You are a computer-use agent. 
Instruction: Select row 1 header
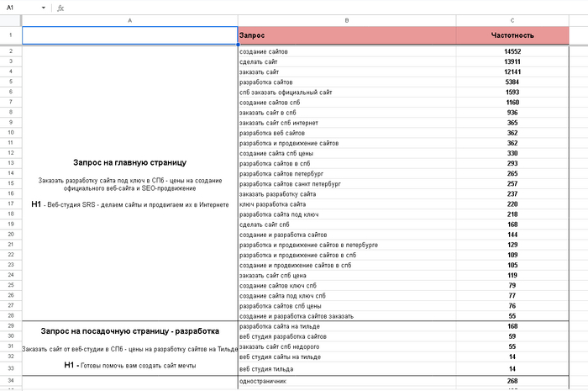(x=10, y=35)
